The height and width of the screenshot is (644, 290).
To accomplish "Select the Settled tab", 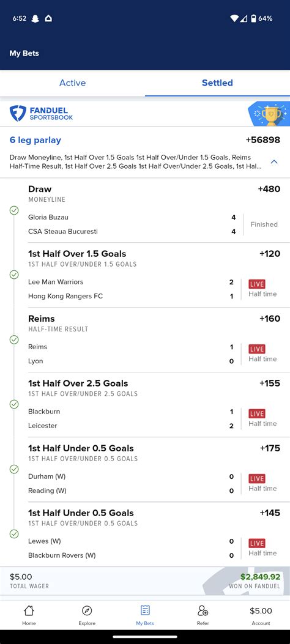I will (217, 83).
